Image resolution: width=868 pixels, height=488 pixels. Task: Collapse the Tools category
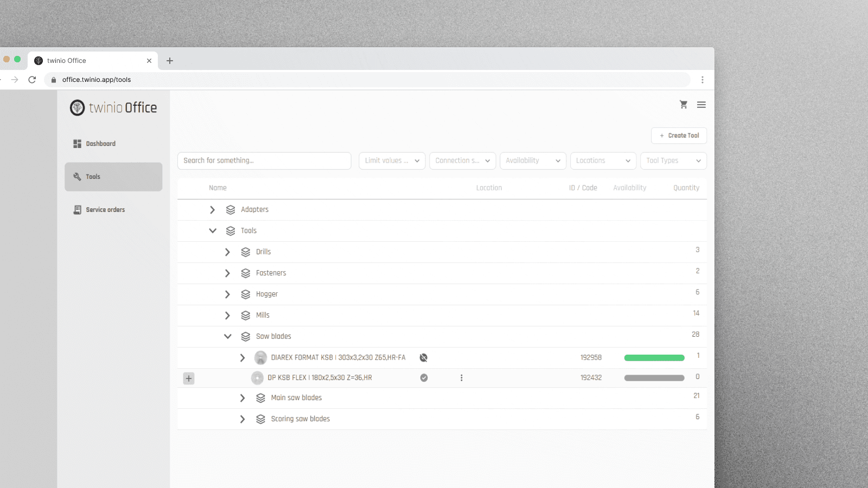point(213,230)
